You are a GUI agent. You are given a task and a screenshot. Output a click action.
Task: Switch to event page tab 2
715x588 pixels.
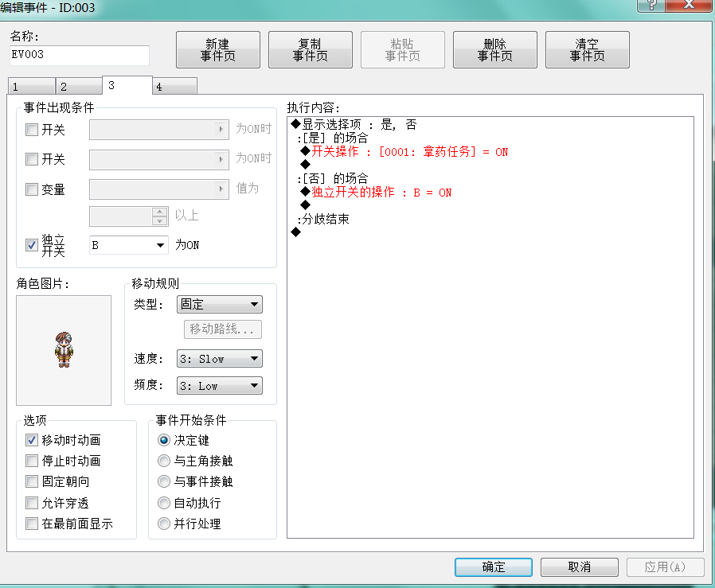click(x=79, y=86)
